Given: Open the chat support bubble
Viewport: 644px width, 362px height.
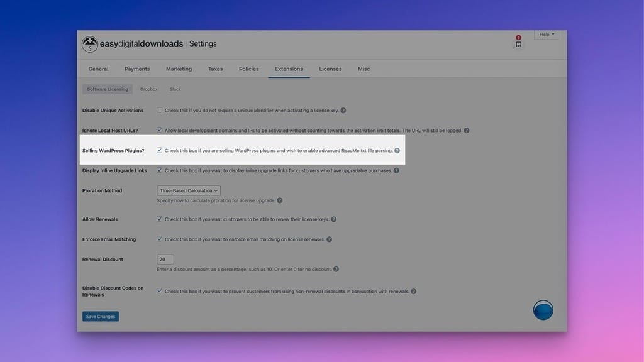Looking at the screenshot, I should [542, 309].
